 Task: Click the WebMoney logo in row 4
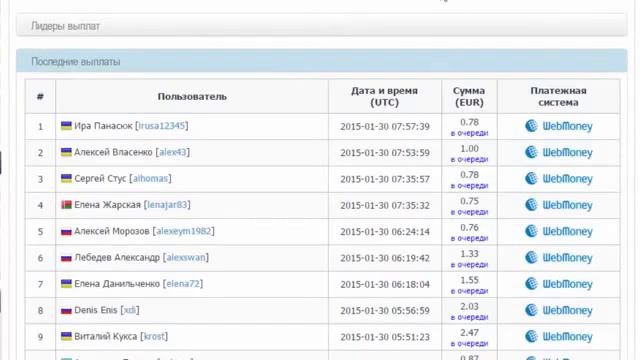(x=558, y=205)
